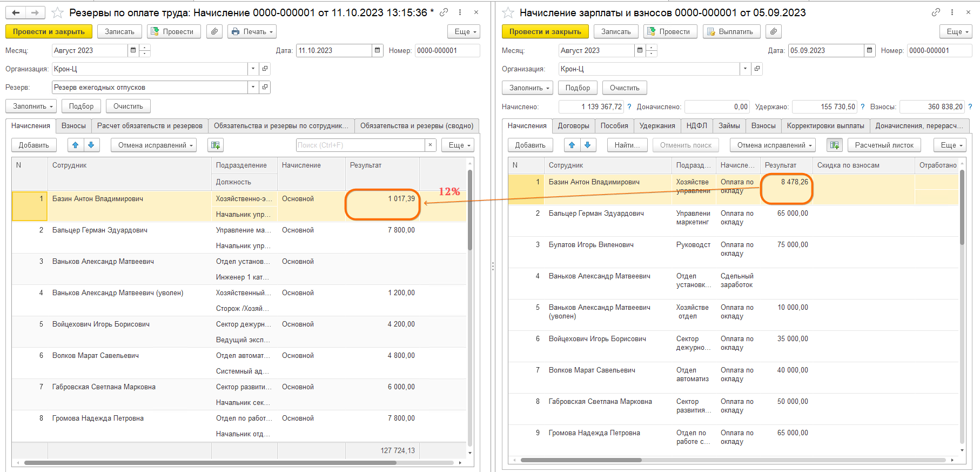
Task: Open linked organization Крон-Ц in left form
Action: [x=265, y=69]
